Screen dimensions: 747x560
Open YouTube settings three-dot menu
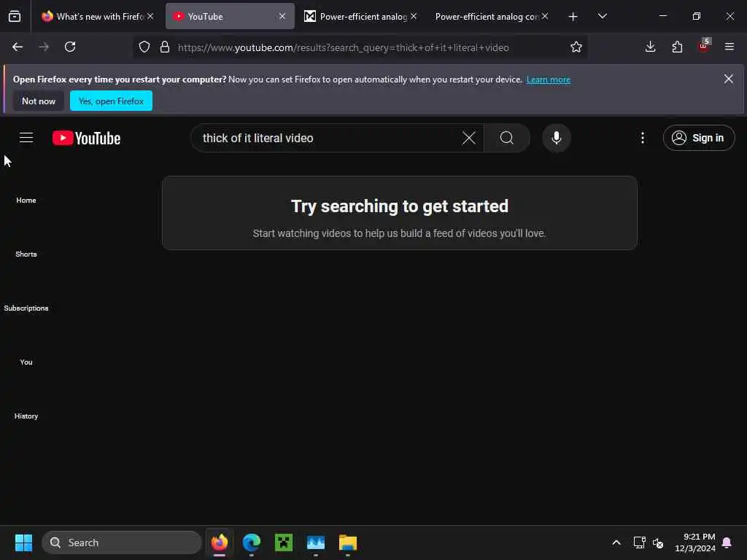pyautogui.click(x=643, y=138)
